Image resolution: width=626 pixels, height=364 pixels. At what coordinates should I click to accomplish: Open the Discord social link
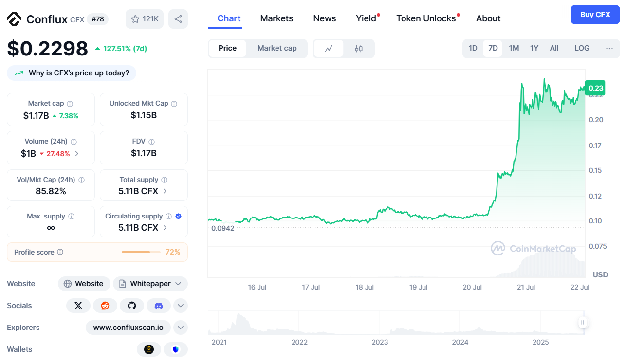(x=158, y=306)
